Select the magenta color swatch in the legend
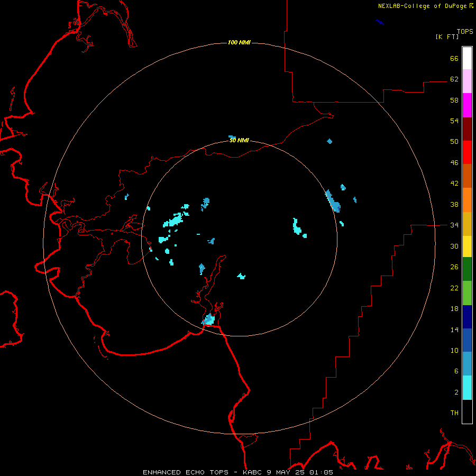The width and height of the screenshot is (476, 476). point(467,105)
